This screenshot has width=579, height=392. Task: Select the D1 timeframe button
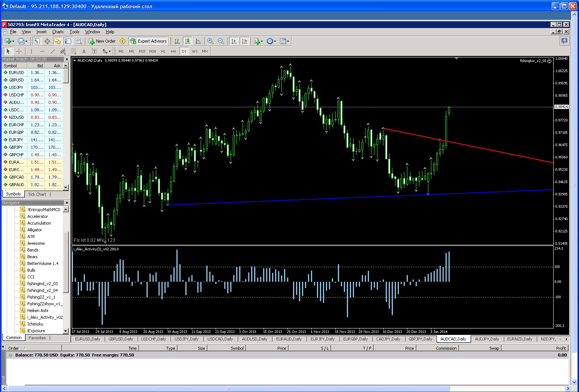click(184, 51)
